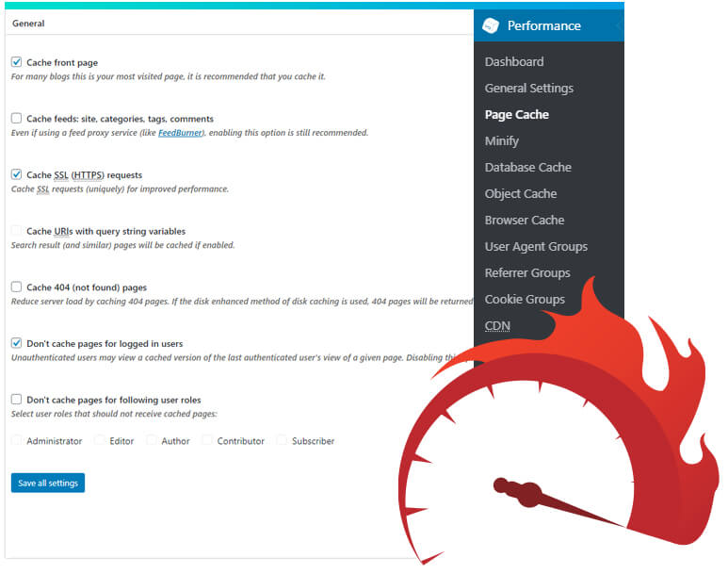The image size is (728, 574).
Task: Open User Agent Groups page
Action: [x=536, y=247]
